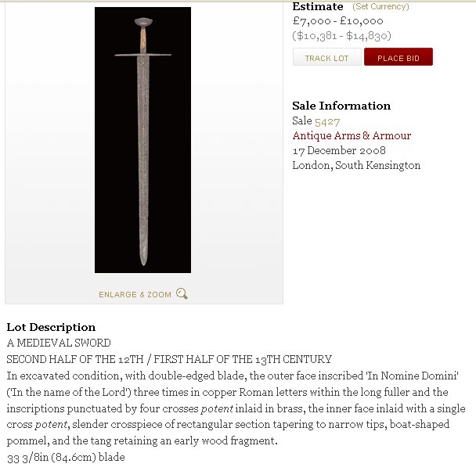The height and width of the screenshot is (471, 476).
Task: Click the London, South Kensington location text
Action: click(356, 165)
